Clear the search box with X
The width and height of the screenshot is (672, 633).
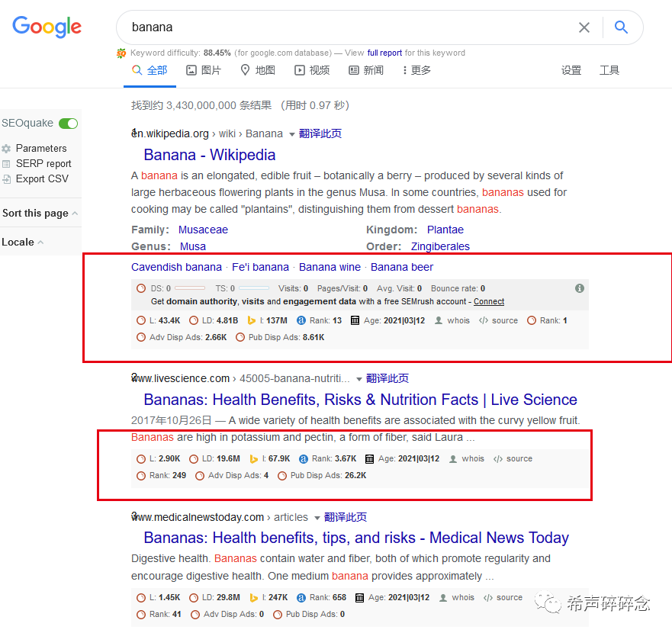click(x=584, y=27)
